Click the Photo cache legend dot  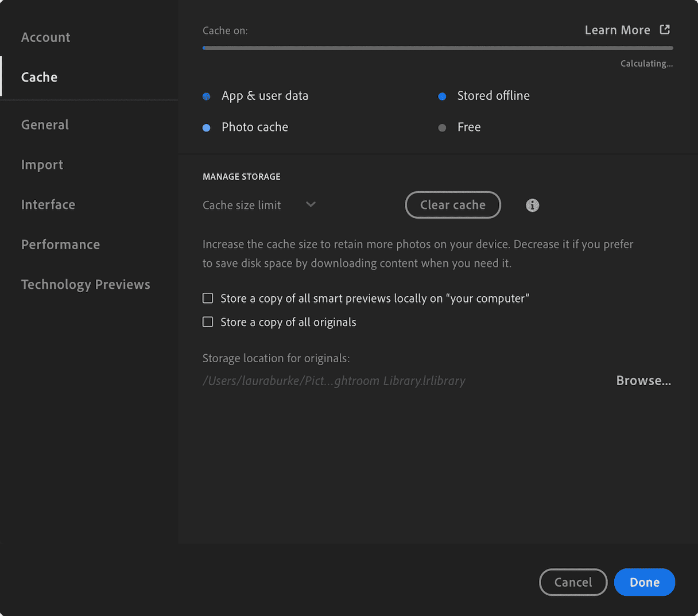point(207,127)
